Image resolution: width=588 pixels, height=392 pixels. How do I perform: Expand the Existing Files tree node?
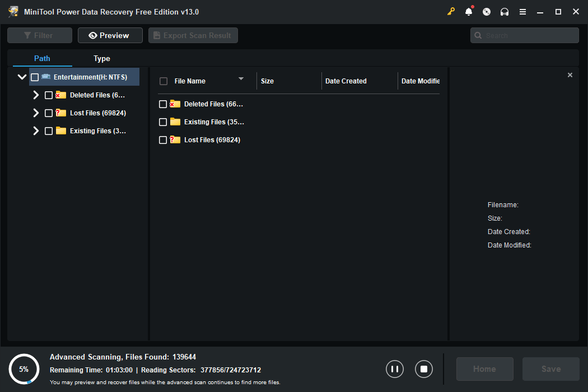(x=36, y=131)
